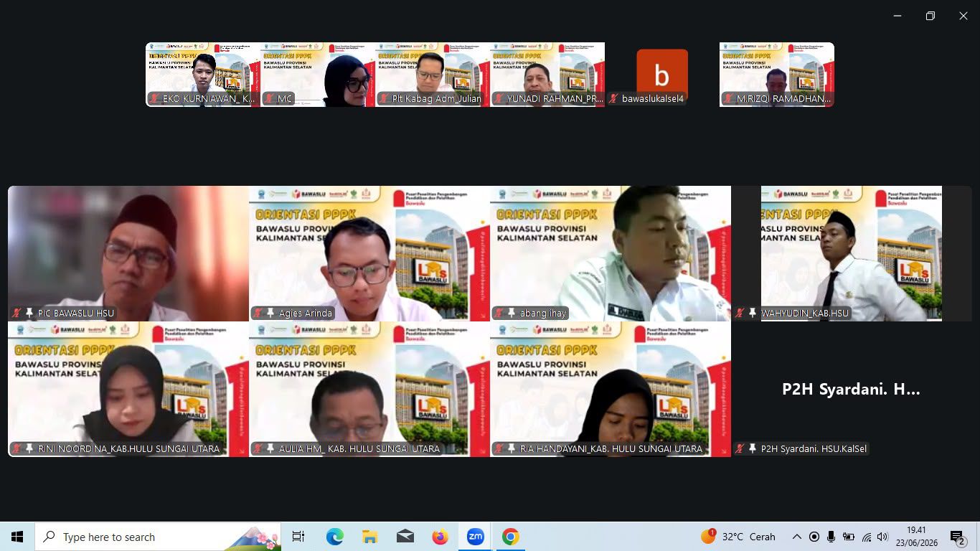The width and height of the screenshot is (980, 551).
Task: Select the Plt Kabag Adm_Julian video thumbnail
Action: coord(433,75)
